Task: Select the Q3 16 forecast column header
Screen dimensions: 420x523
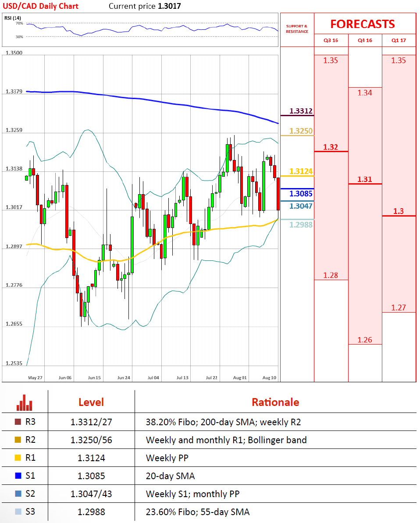Action: (331, 40)
